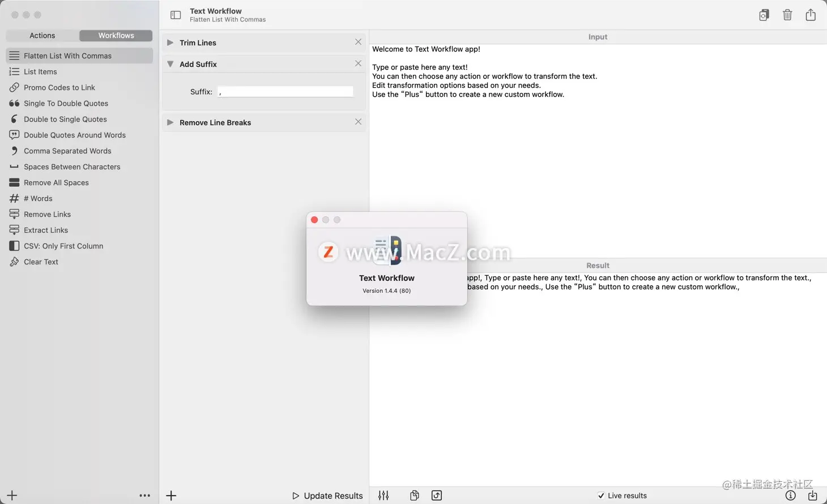Click in the Result text area
This screenshot has height=504, width=827.
tap(598, 378)
